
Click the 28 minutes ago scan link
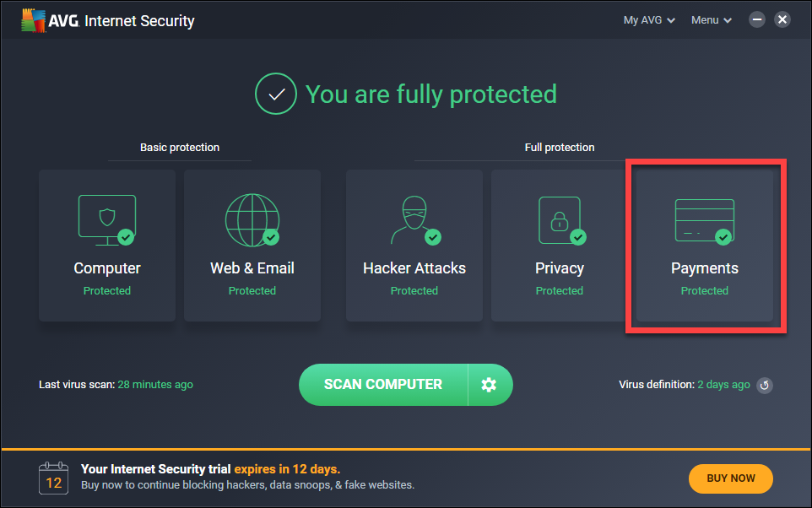click(155, 385)
